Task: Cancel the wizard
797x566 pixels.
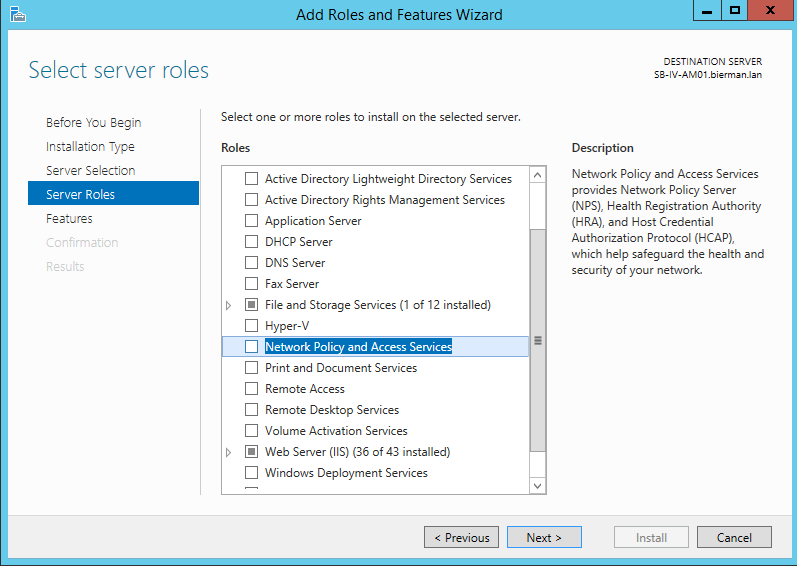Action: [x=734, y=537]
